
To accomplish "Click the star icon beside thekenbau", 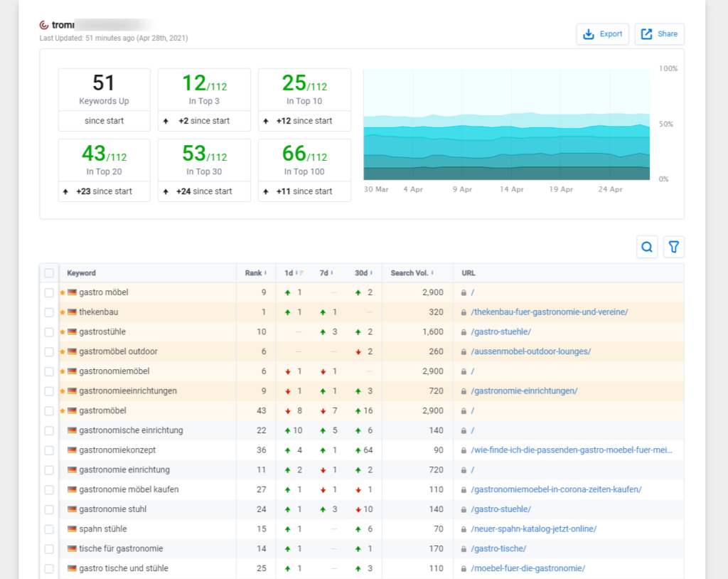I will (x=63, y=312).
